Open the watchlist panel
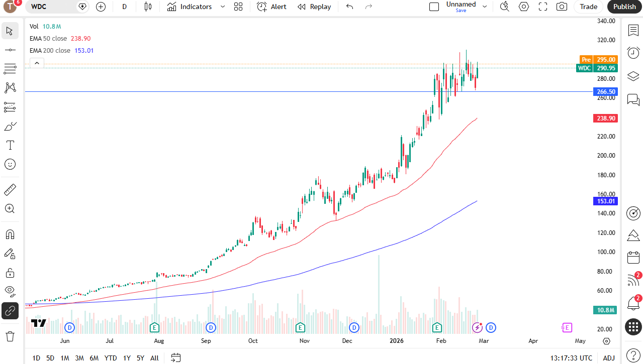The width and height of the screenshot is (643, 364). [x=633, y=30]
